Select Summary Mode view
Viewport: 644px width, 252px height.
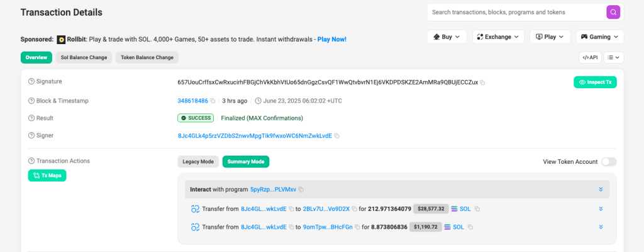pyautogui.click(x=245, y=162)
